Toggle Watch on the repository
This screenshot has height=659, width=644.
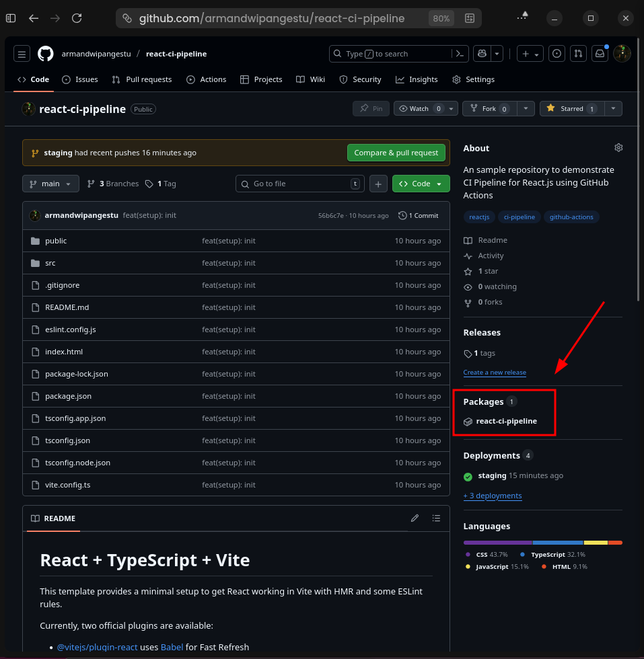click(x=419, y=108)
